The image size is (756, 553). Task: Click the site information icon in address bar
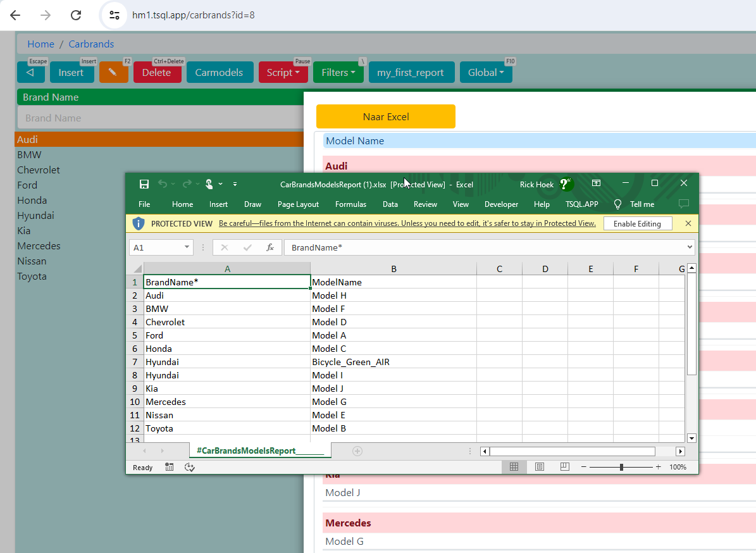click(x=115, y=15)
